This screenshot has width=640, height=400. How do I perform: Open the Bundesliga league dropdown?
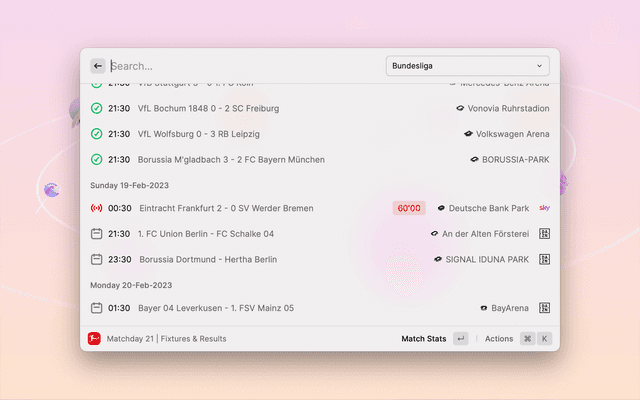[467, 66]
